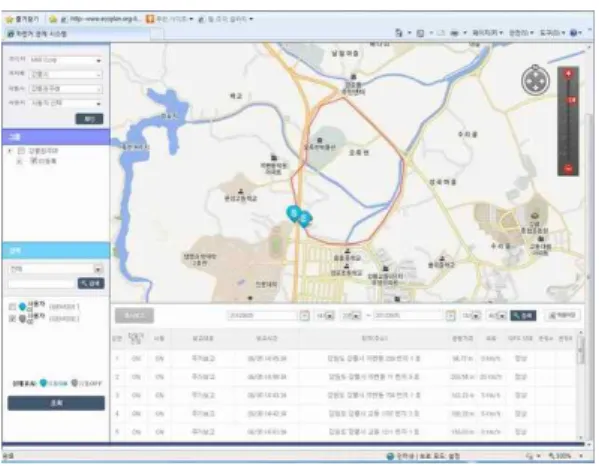The height and width of the screenshot is (466, 599).
Task: Pan the map right with the compass arrow
Action: [543, 81]
